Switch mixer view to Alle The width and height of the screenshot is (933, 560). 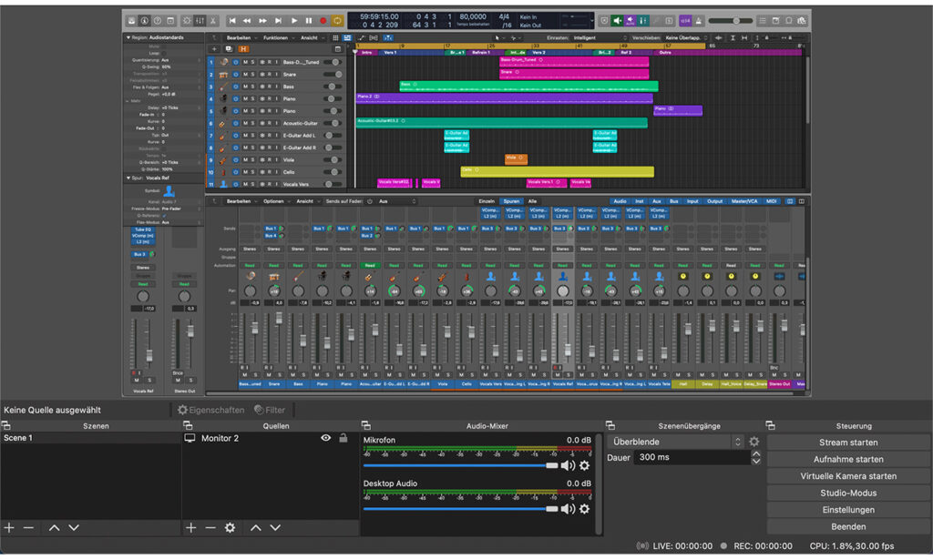point(532,201)
